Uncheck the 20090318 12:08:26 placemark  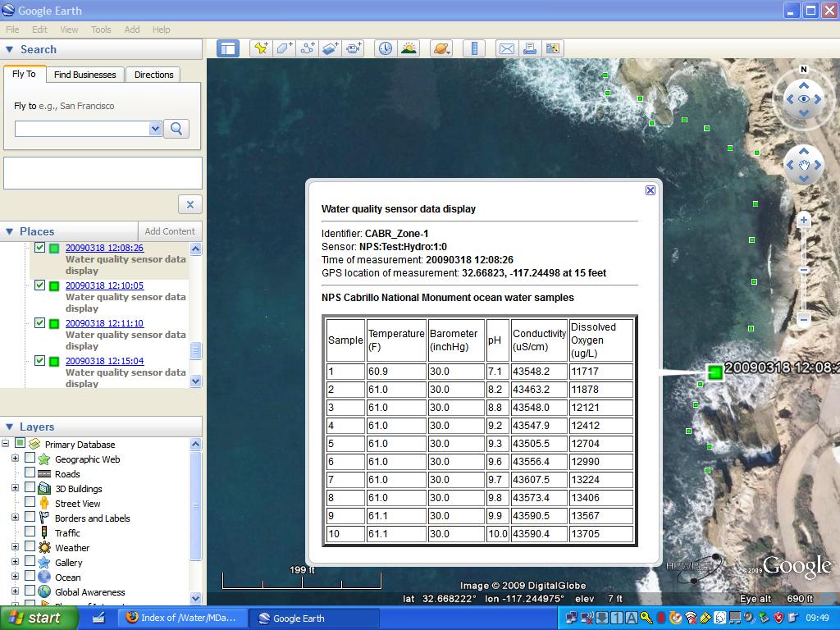[39, 248]
